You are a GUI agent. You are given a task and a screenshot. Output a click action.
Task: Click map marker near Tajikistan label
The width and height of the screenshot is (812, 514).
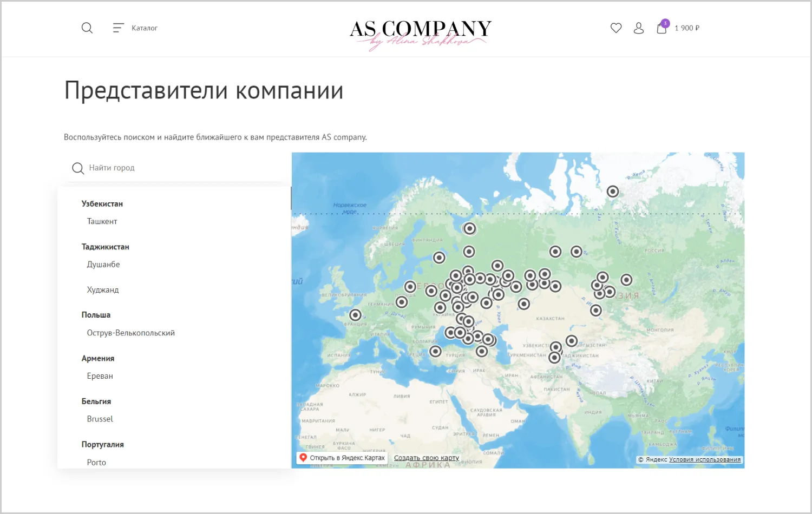[554, 358]
